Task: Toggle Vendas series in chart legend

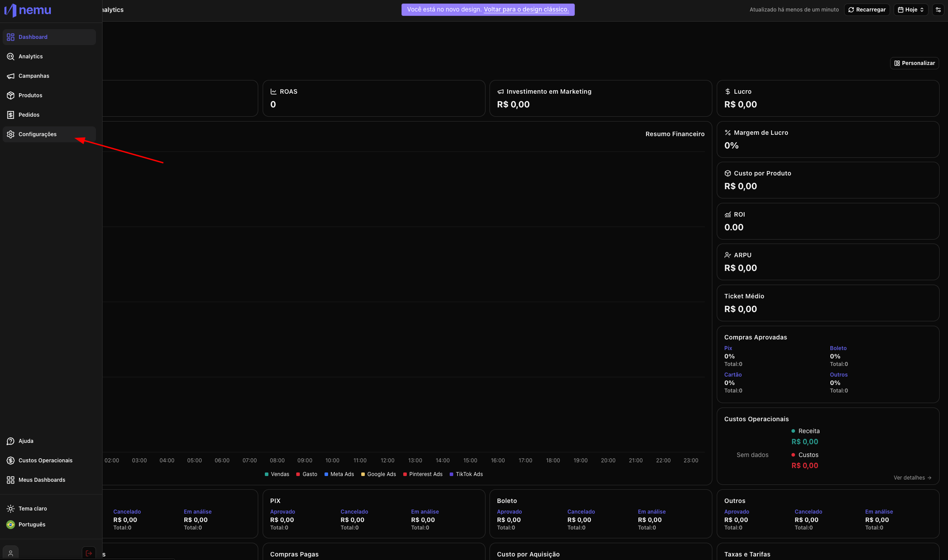Action: pyautogui.click(x=277, y=474)
